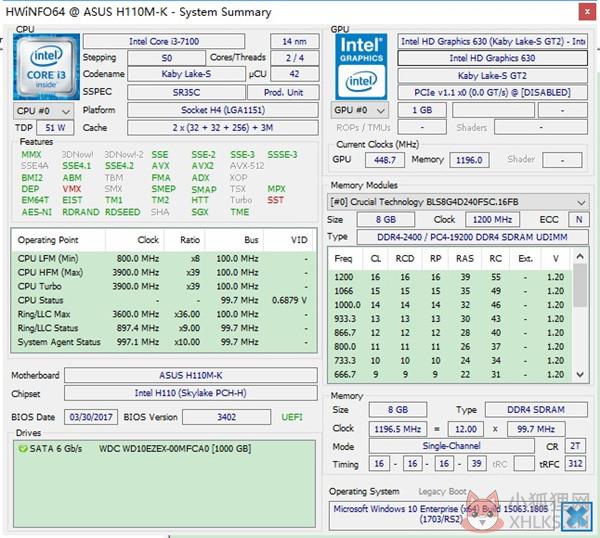Click the Cache 2 x (32 + 32 + 256) + 3M field
Image resolution: width=600 pixels, height=538 pixels.
pos(223,127)
